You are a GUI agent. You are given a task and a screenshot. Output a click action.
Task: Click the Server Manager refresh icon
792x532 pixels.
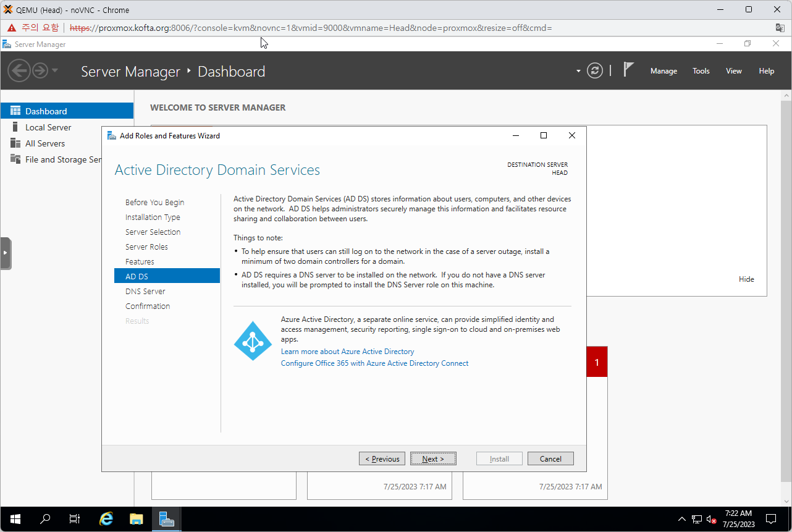pyautogui.click(x=594, y=70)
